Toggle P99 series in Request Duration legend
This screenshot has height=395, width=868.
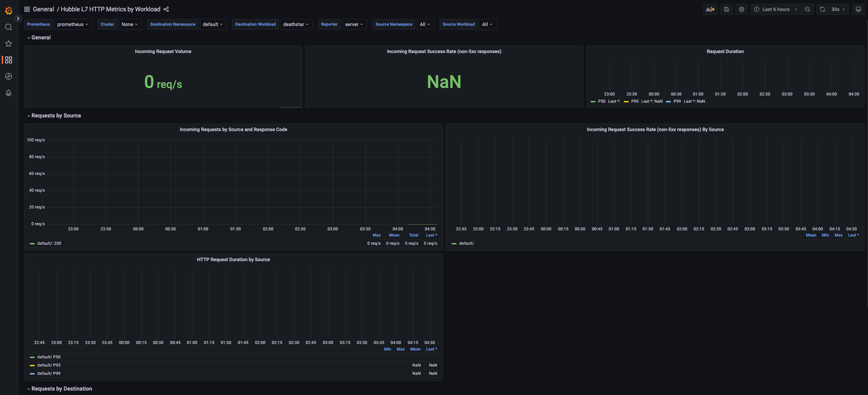677,101
